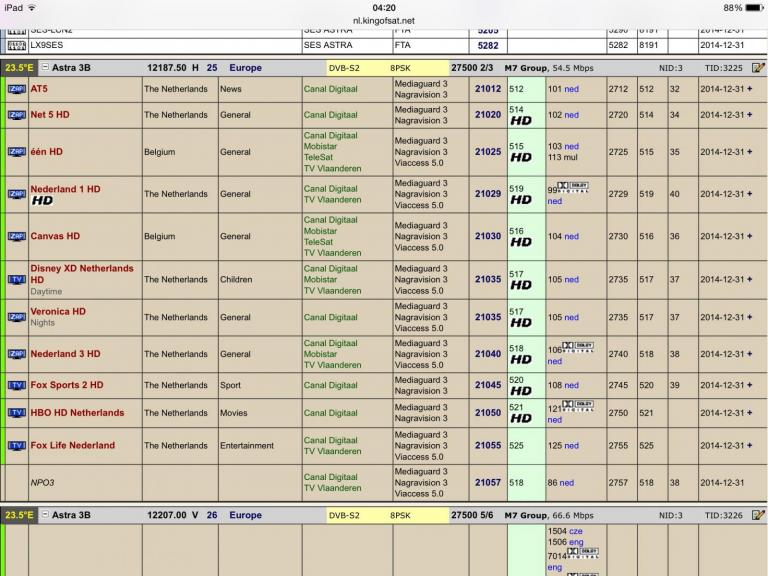768x576 pixels.
Task: Click the plus icon after AT5's 2014-12-31 date
Action: tap(749, 89)
